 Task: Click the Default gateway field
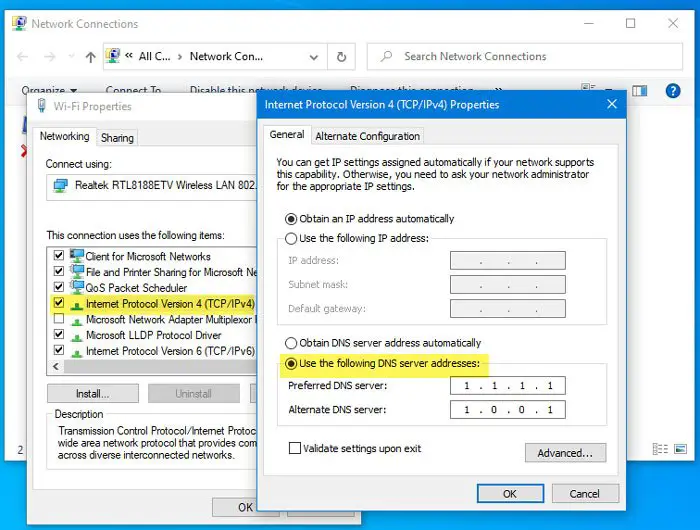point(508,309)
